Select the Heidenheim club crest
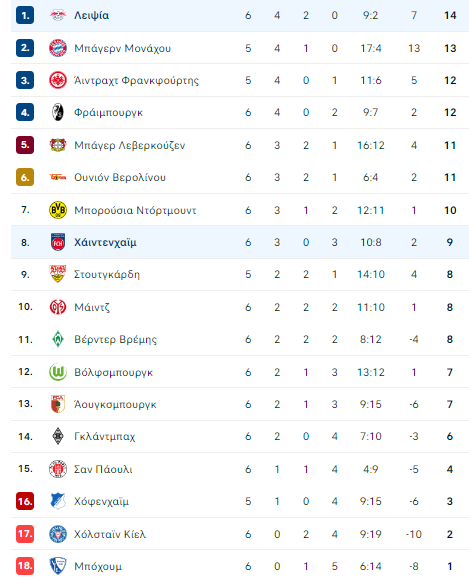The width and height of the screenshot is (469, 581). tap(58, 242)
